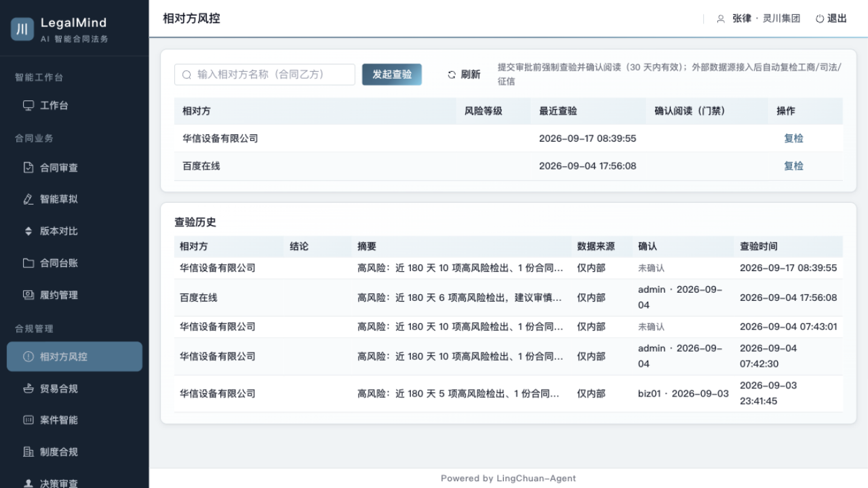Image resolution: width=868 pixels, height=488 pixels.
Task: Click timestamp 2026-09-04 17:56:08 in top table
Action: coord(588,166)
